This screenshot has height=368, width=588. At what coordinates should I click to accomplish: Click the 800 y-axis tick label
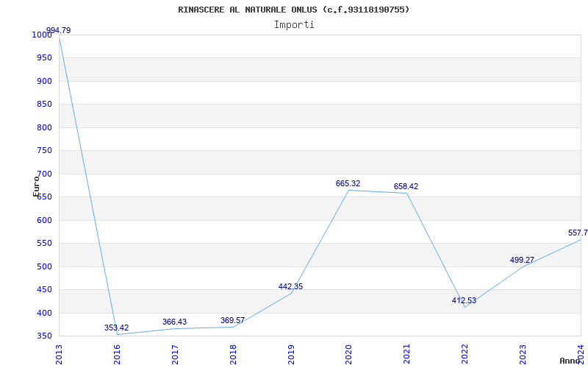coord(44,127)
